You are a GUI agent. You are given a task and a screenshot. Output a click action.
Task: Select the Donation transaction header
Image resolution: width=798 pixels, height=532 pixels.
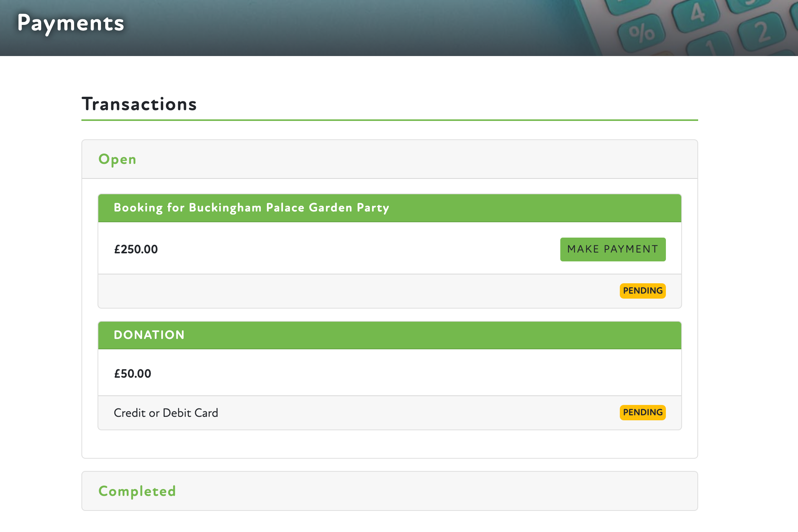pyautogui.click(x=149, y=335)
